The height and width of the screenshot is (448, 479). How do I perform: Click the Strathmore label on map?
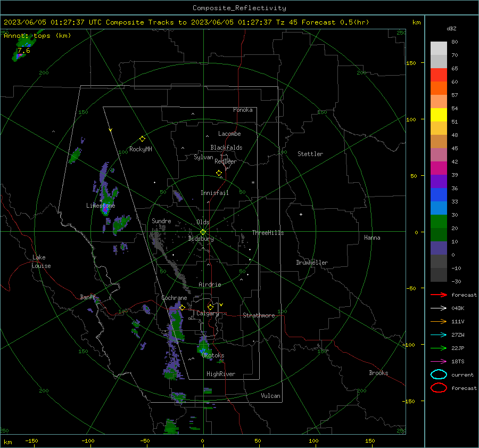pyautogui.click(x=259, y=315)
